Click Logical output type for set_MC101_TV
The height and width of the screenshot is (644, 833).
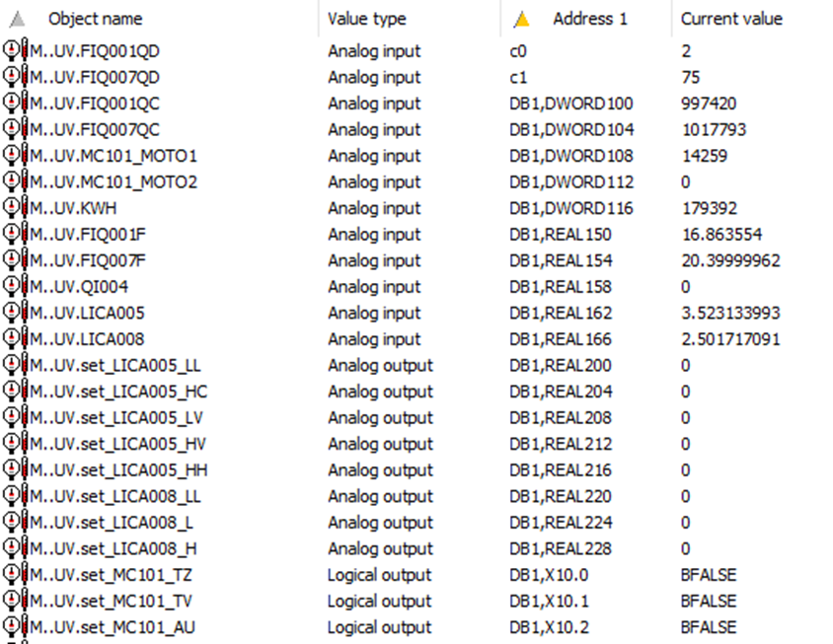point(379,601)
